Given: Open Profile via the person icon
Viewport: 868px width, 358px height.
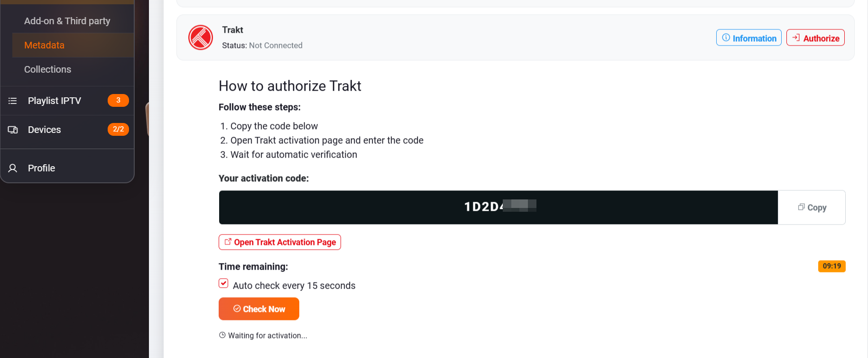Looking at the screenshot, I should click(x=12, y=168).
